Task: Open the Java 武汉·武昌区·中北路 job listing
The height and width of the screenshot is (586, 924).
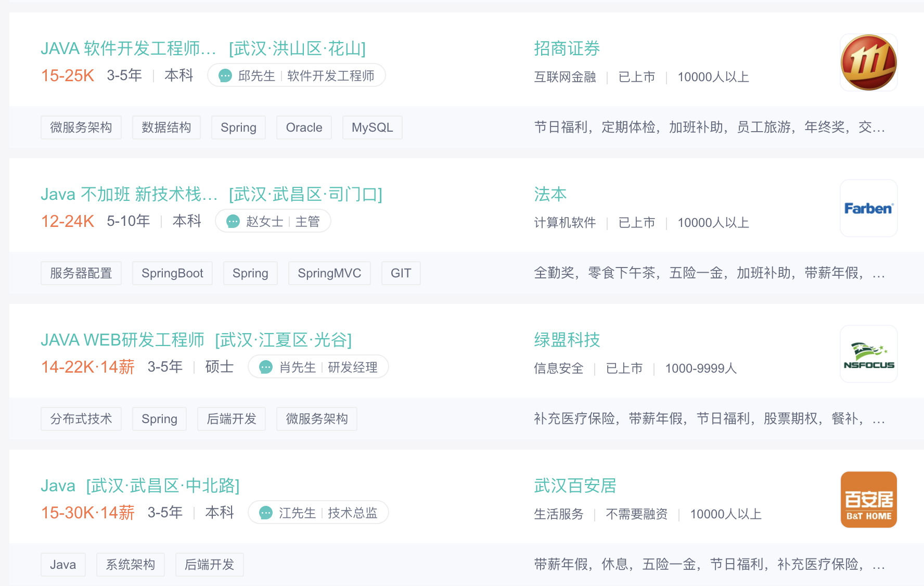Action: coord(58,486)
